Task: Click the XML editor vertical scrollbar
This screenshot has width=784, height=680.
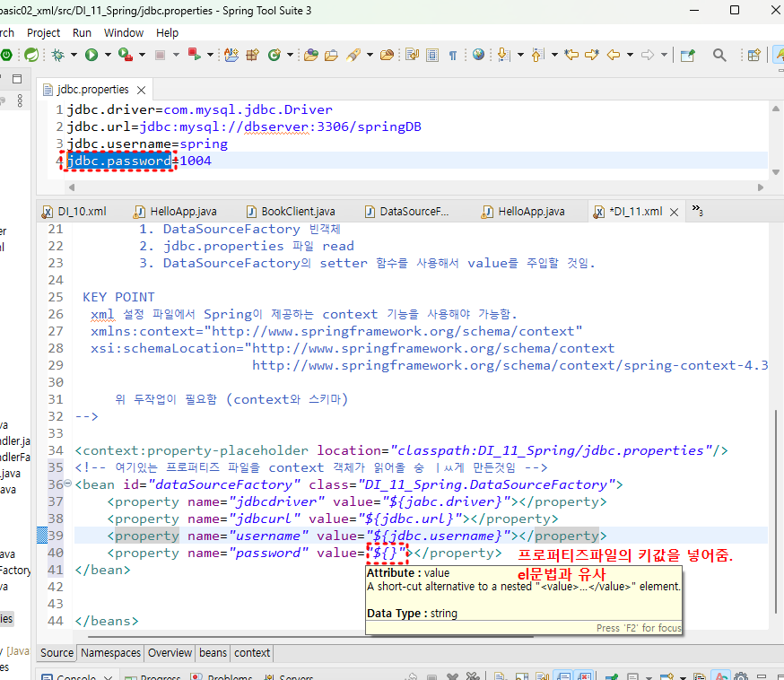Action: (776, 511)
